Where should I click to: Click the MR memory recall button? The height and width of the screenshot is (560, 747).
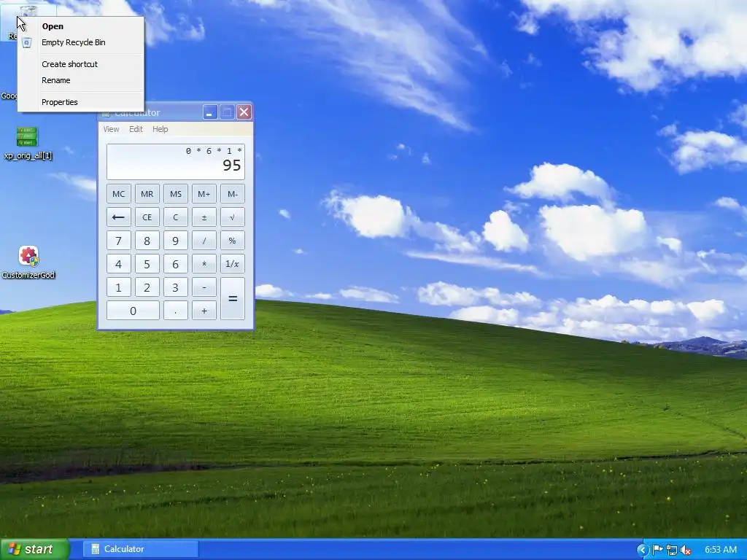[147, 194]
